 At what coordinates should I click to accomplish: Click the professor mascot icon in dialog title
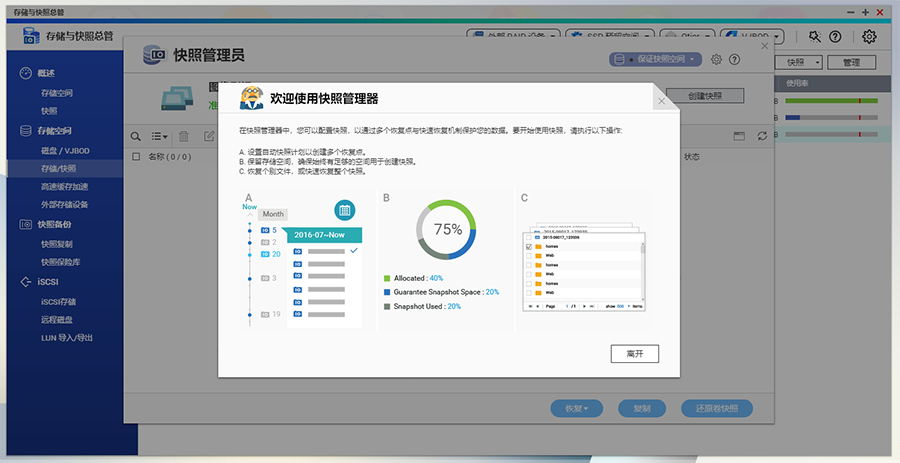click(252, 98)
